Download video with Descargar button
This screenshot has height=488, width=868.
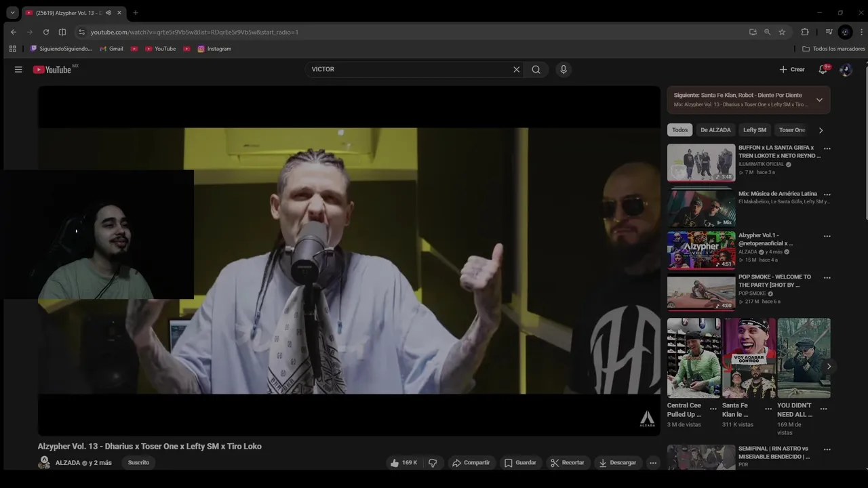coord(618,463)
